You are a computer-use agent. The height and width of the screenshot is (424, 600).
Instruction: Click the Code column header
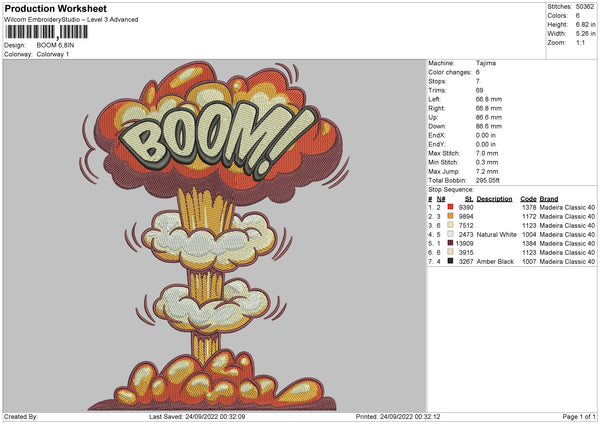tap(529, 198)
